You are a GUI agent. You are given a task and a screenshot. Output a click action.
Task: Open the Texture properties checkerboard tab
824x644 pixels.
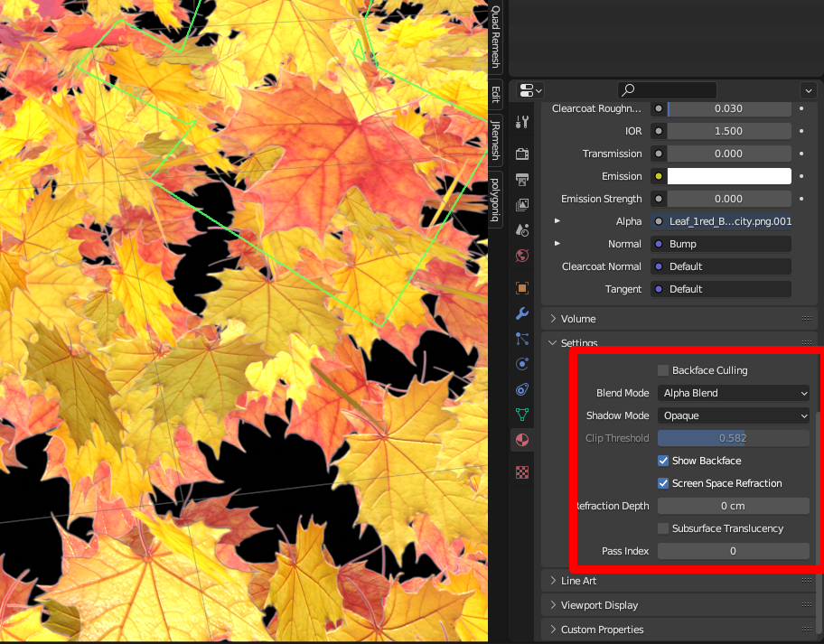click(521, 471)
